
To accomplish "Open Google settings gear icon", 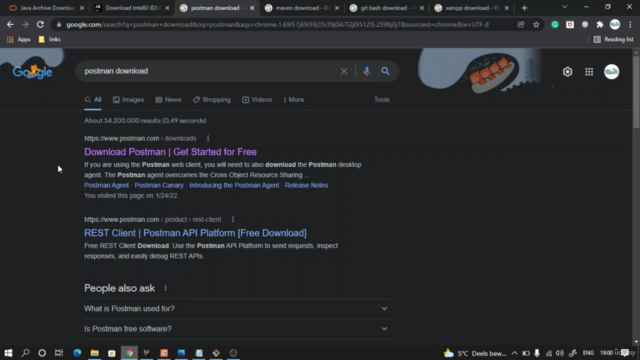I will tap(567, 72).
